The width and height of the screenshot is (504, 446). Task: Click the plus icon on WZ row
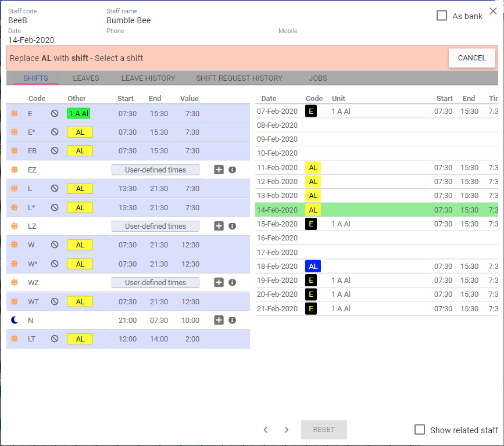[219, 283]
